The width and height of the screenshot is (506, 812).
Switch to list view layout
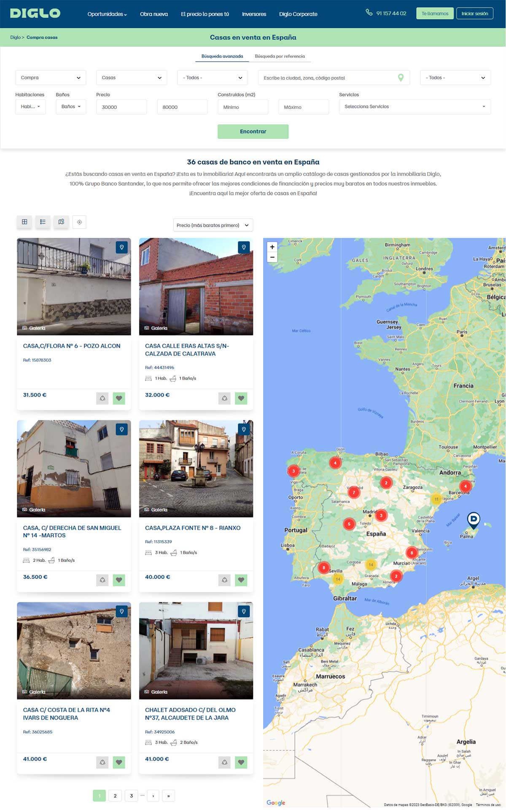coord(43,222)
